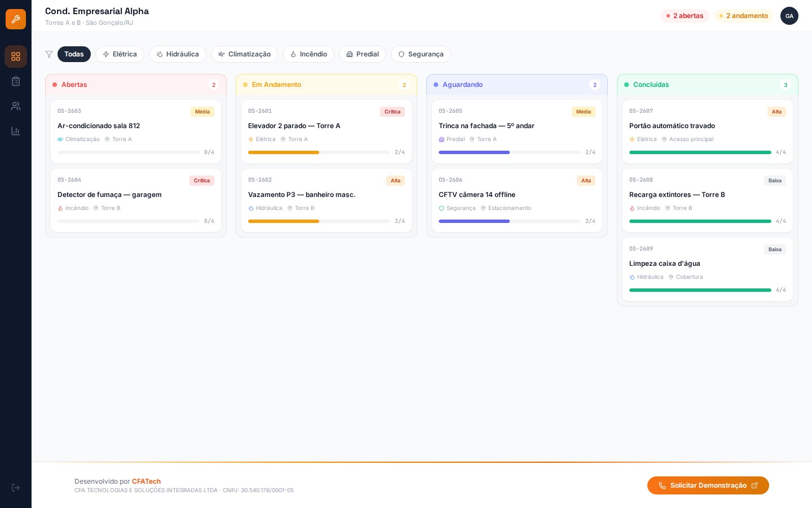Open the Ar-condicionado sala 812 card
Screen dimensions: 812x508
[136, 126]
